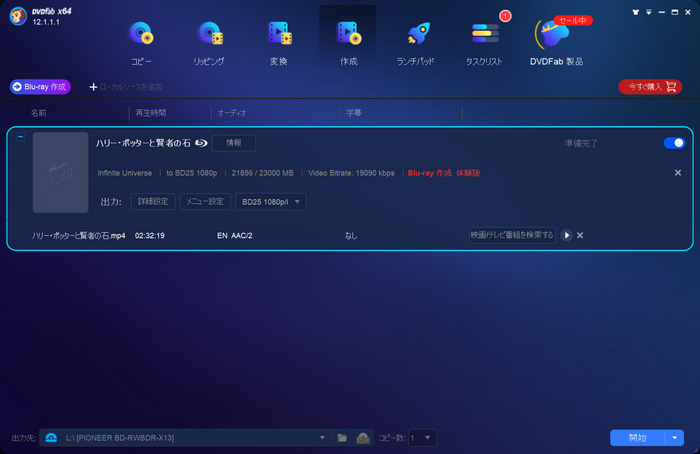700x454 pixels.
Task: Click the red Blu-ray 作成 体験版 label
Action: tap(444, 173)
